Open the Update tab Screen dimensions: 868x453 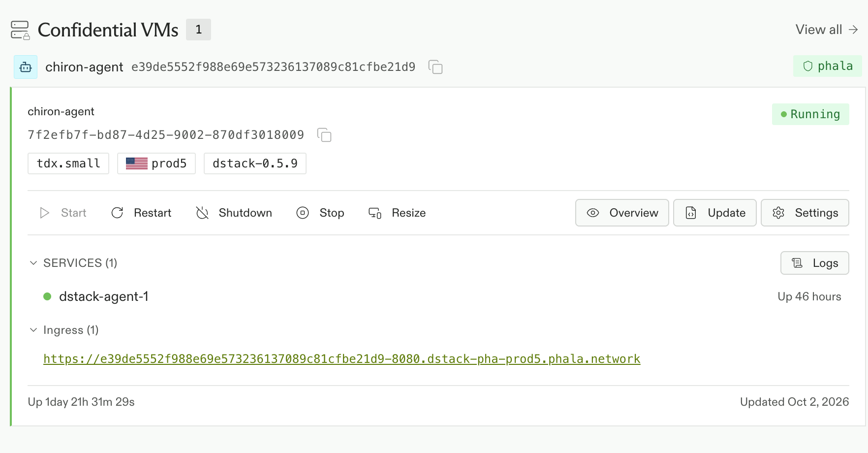[715, 213]
